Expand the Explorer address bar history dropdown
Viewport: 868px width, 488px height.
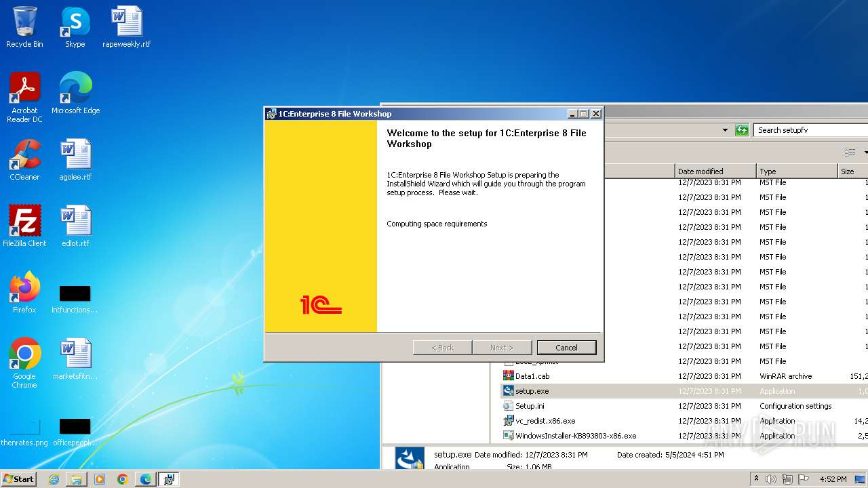pyautogui.click(x=725, y=130)
